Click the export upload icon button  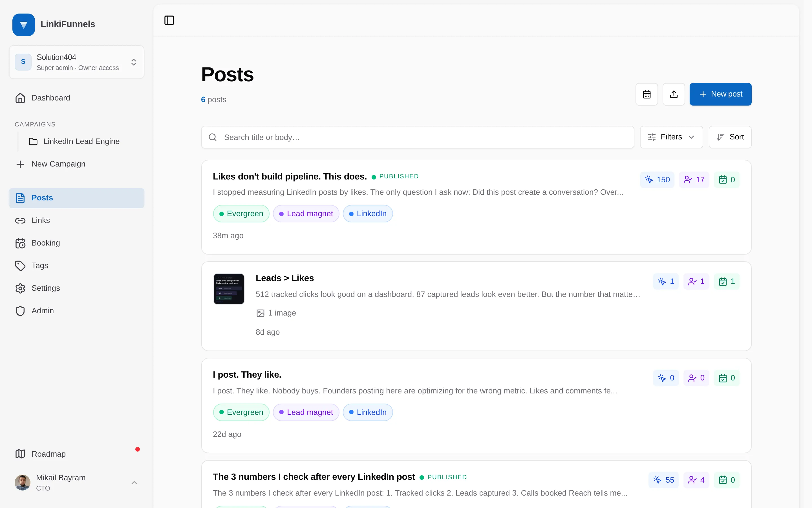[x=674, y=94]
